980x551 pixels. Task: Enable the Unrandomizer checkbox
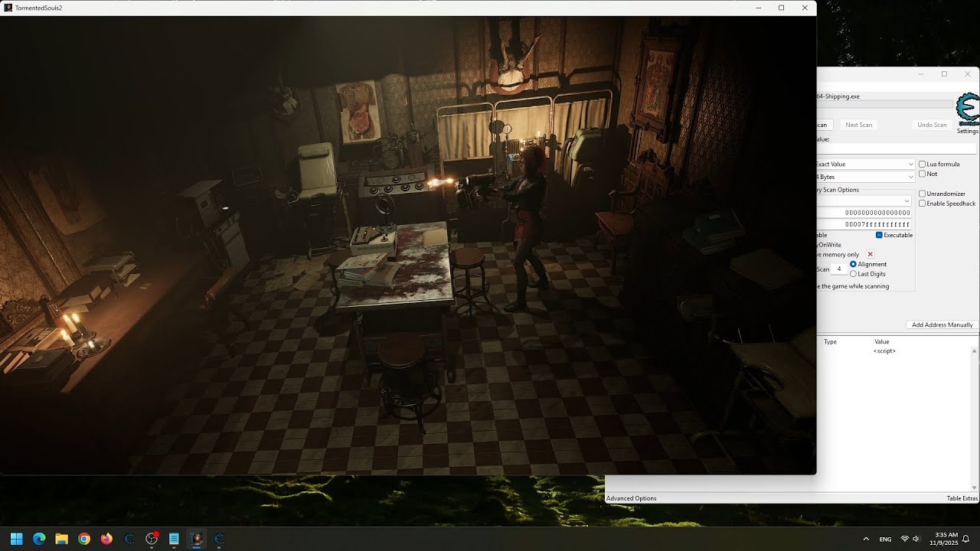pos(922,194)
